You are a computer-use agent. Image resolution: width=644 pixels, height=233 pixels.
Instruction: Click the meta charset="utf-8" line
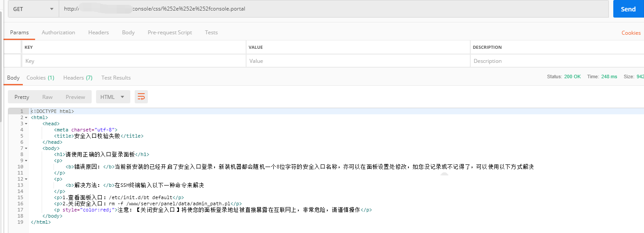tap(86, 130)
